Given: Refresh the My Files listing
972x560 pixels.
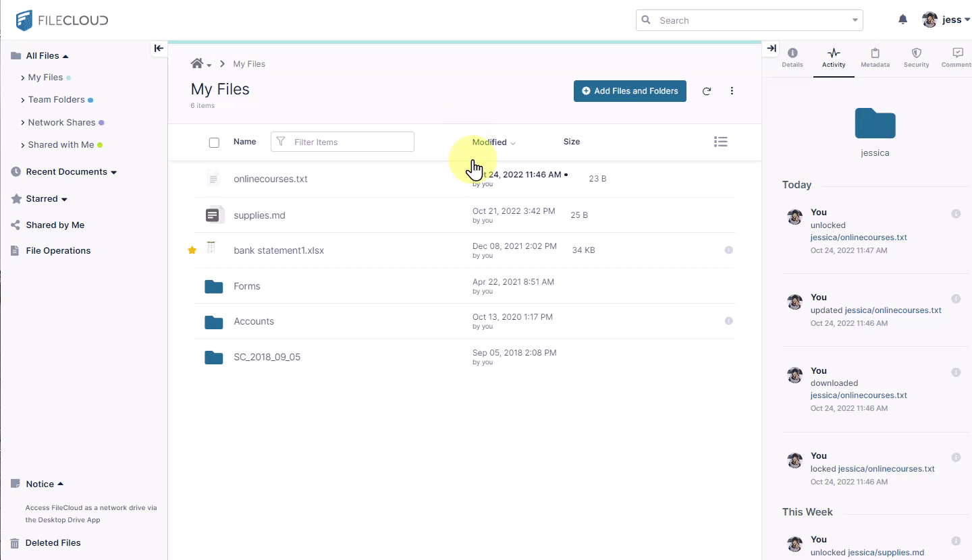Looking at the screenshot, I should point(707,91).
